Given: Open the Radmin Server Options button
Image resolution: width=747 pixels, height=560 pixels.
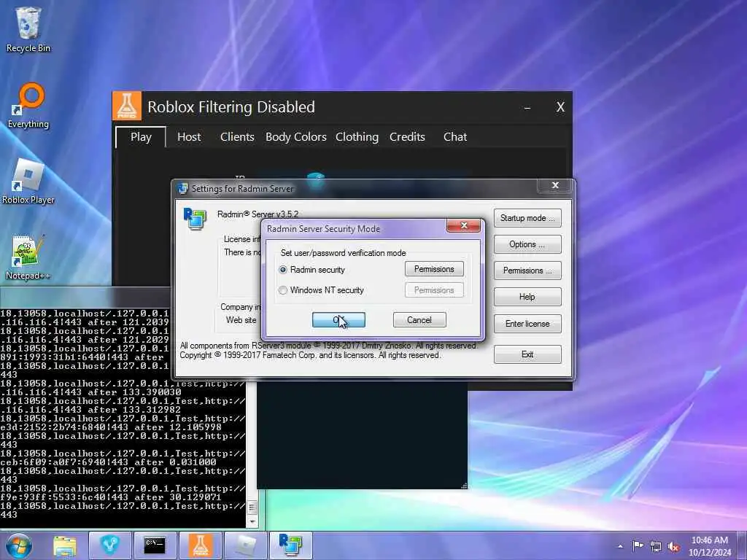Looking at the screenshot, I should (527, 244).
